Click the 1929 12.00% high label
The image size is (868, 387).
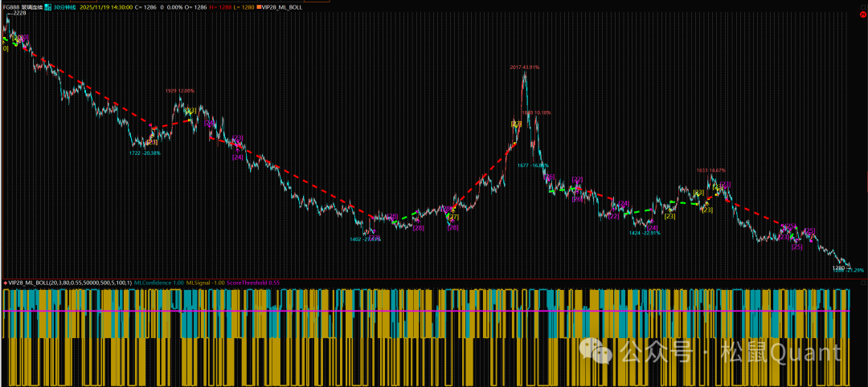[x=179, y=91]
